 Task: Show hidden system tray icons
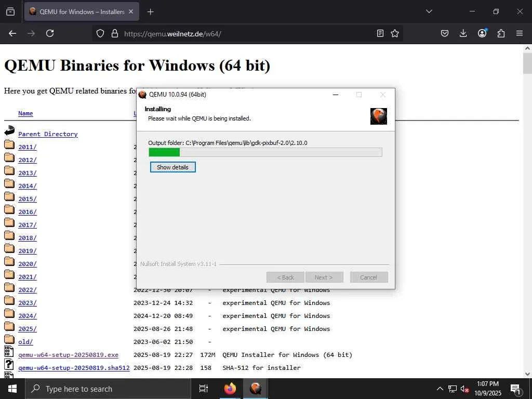pos(440,389)
